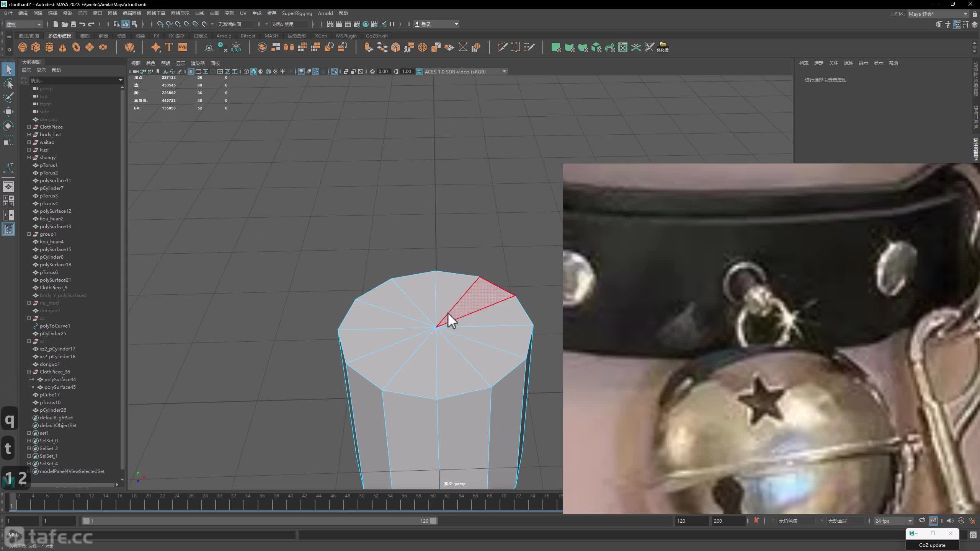Switch to the Arnold shelf tab
Image resolution: width=980 pixels, height=551 pixels.
pos(224,36)
